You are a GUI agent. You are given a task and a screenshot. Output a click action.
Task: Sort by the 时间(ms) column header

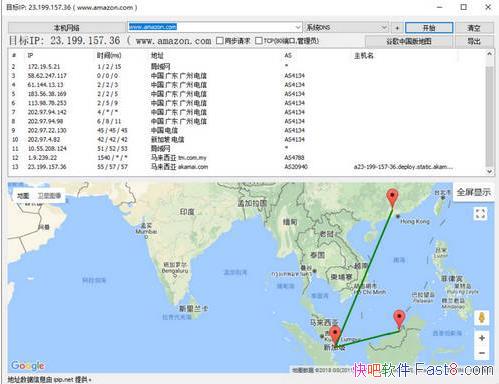(109, 55)
